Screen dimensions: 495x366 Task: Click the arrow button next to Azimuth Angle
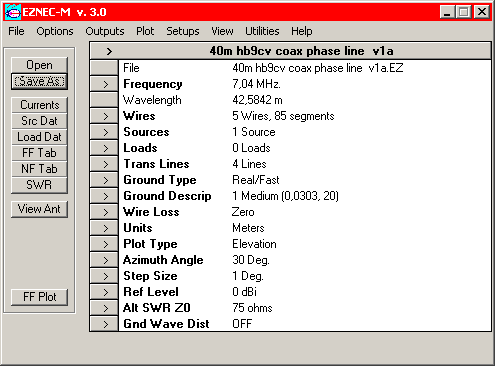[x=104, y=260]
